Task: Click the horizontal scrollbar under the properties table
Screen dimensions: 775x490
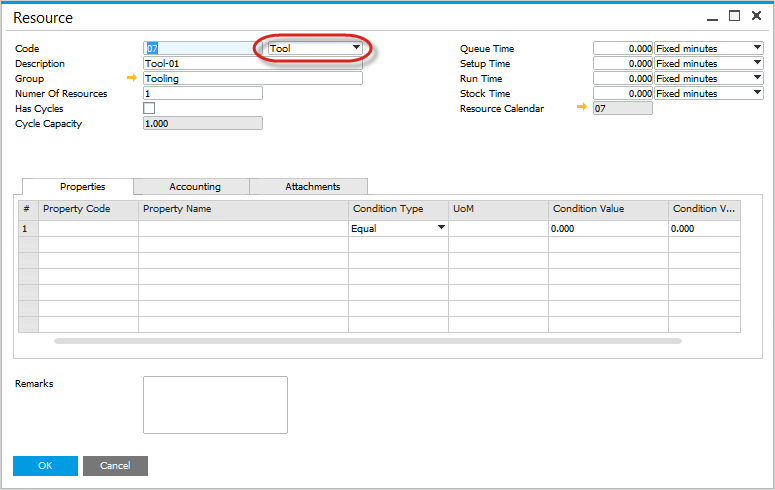Action: [368, 341]
